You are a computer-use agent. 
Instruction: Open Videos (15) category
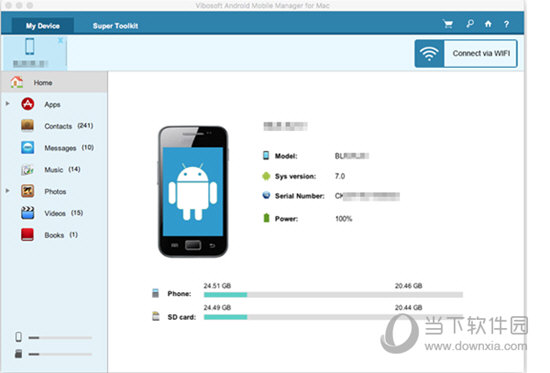click(x=63, y=213)
